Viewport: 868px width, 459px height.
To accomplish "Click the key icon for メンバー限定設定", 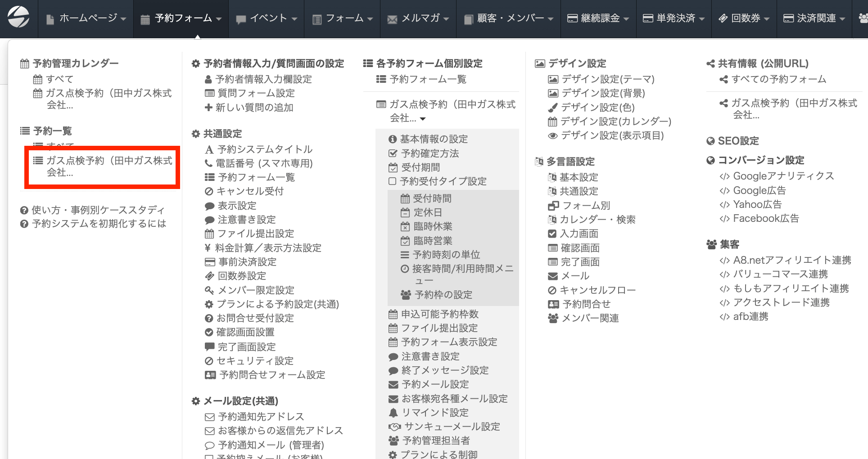I will click(x=209, y=290).
